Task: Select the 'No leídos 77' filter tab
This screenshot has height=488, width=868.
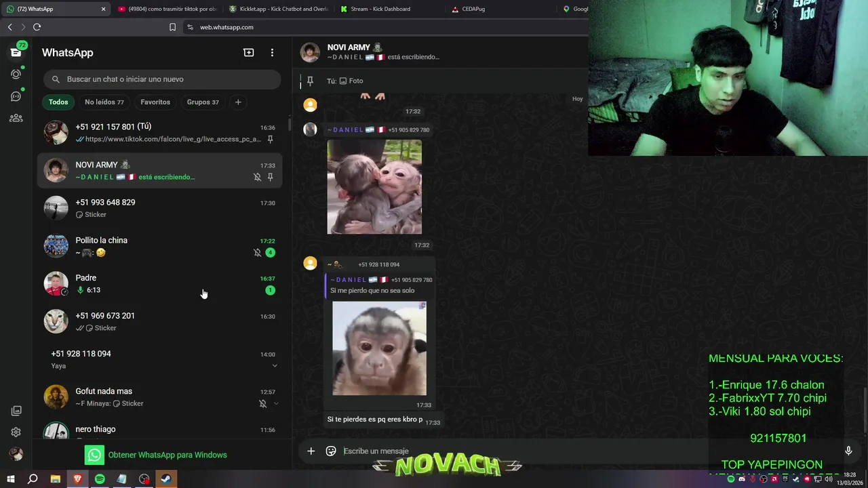Action: click(x=104, y=102)
